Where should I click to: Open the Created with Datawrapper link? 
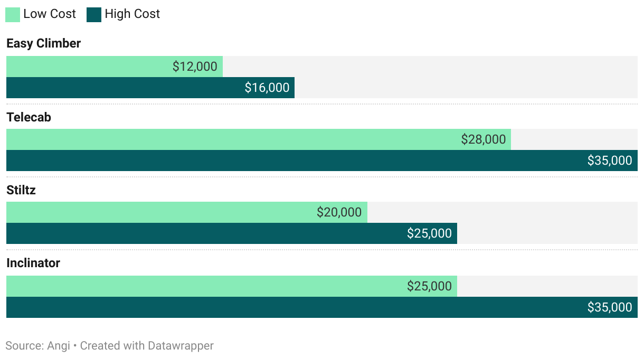147,346
